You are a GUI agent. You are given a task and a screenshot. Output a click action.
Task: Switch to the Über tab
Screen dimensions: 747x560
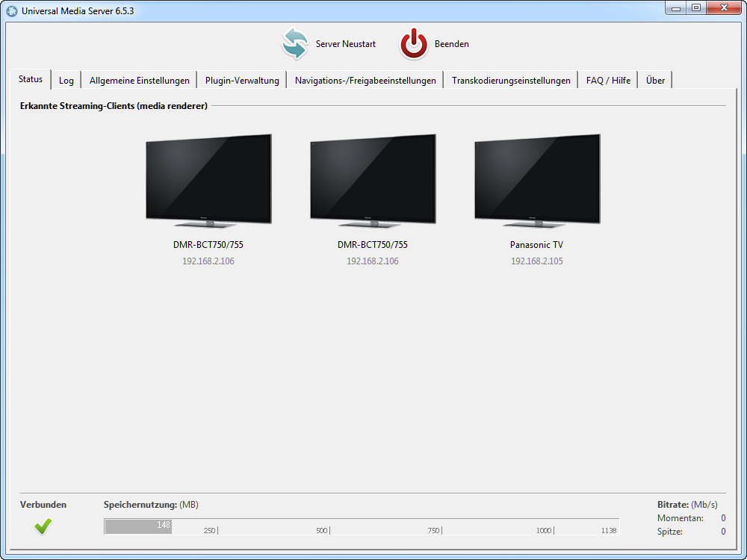(x=655, y=81)
